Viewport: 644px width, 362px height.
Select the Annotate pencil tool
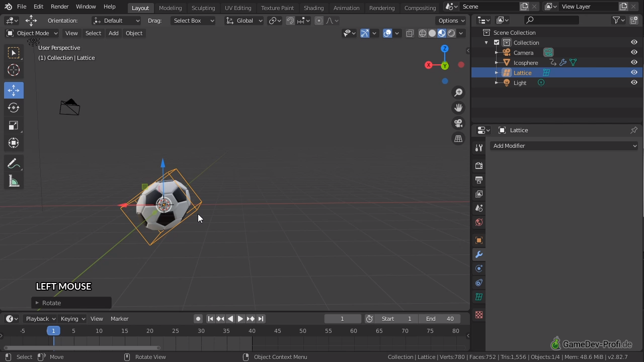(x=14, y=163)
